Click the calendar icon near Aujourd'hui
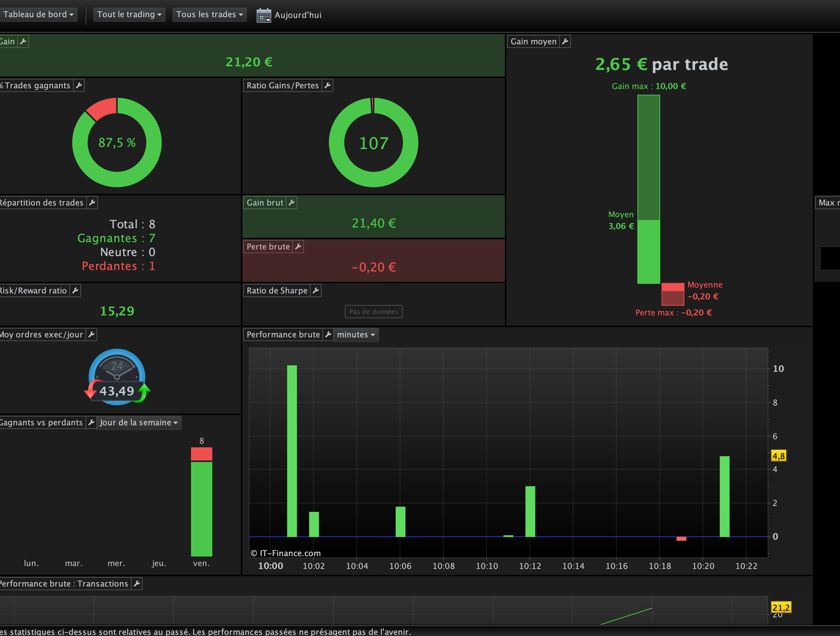This screenshot has width=840, height=636. click(x=264, y=15)
